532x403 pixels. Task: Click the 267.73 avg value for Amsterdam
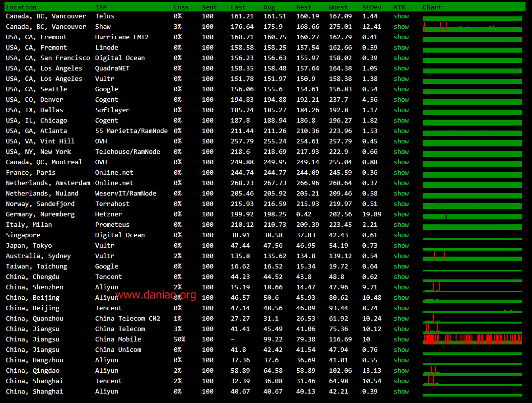click(x=275, y=183)
